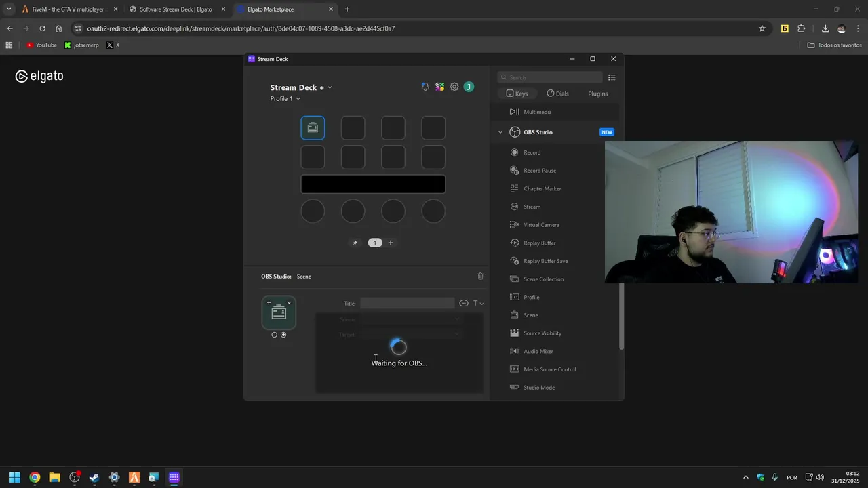Image resolution: width=868 pixels, height=488 pixels.
Task: Open YouTube bookmark
Action: [41, 45]
